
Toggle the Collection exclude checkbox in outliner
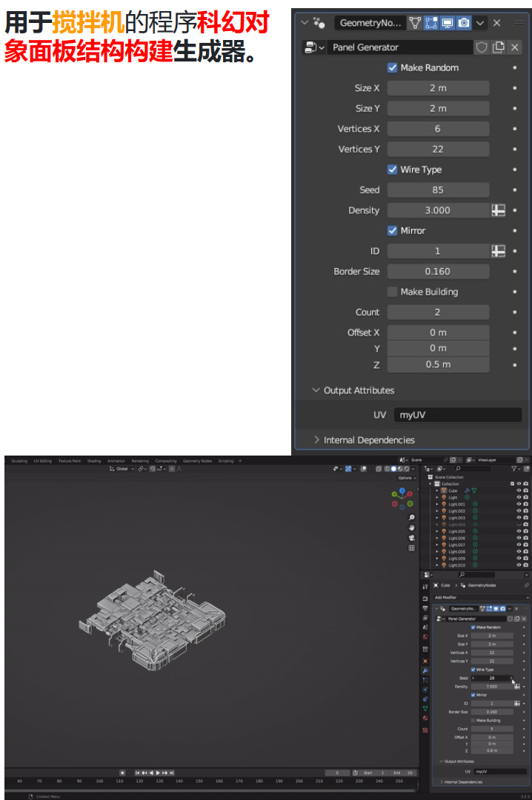click(x=512, y=484)
